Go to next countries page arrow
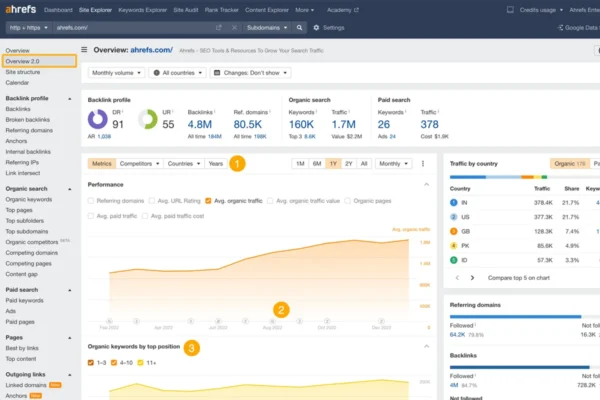This screenshot has width=600, height=400. (472, 278)
